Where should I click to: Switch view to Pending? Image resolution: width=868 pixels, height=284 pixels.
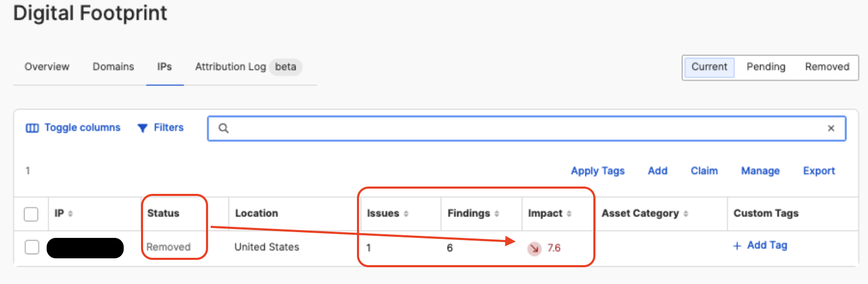766,67
